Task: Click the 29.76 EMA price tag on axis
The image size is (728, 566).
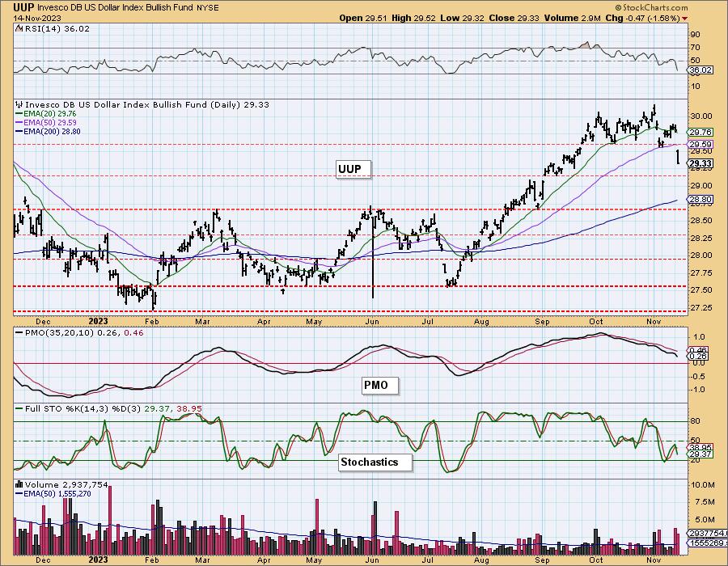Action: 700,133
